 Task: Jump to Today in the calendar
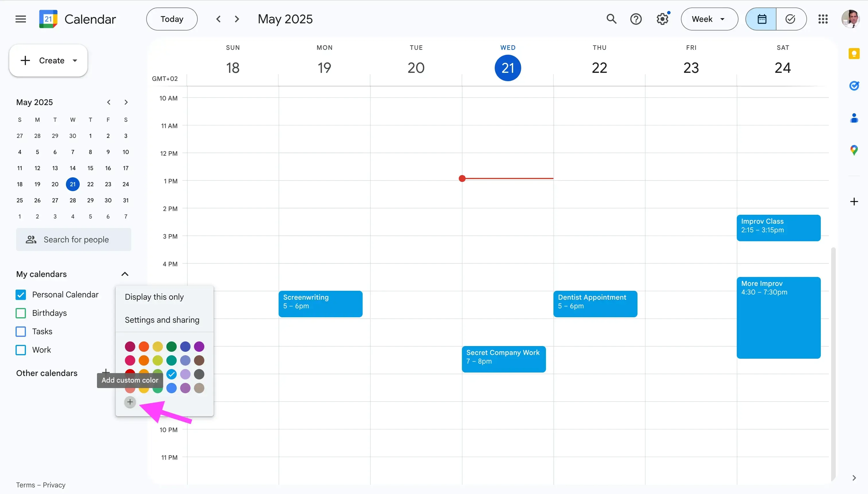(171, 19)
